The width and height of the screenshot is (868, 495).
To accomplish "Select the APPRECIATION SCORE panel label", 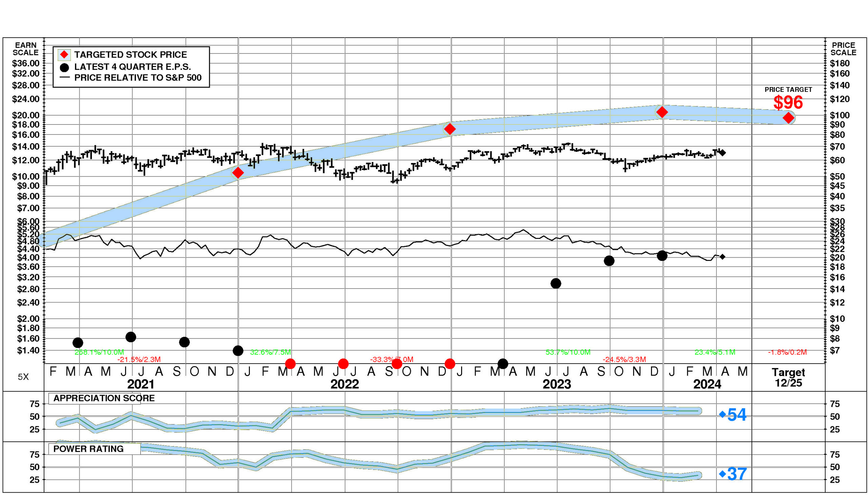I will [x=104, y=398].
